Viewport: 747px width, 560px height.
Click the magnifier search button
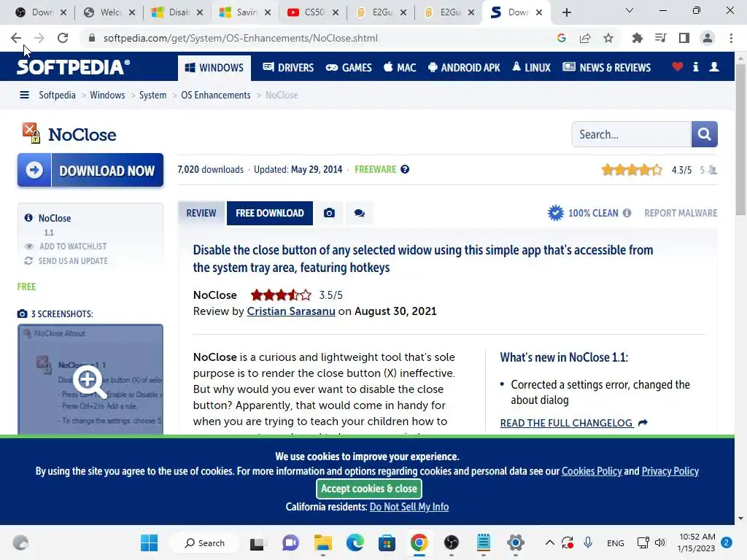tap(704, 134)
